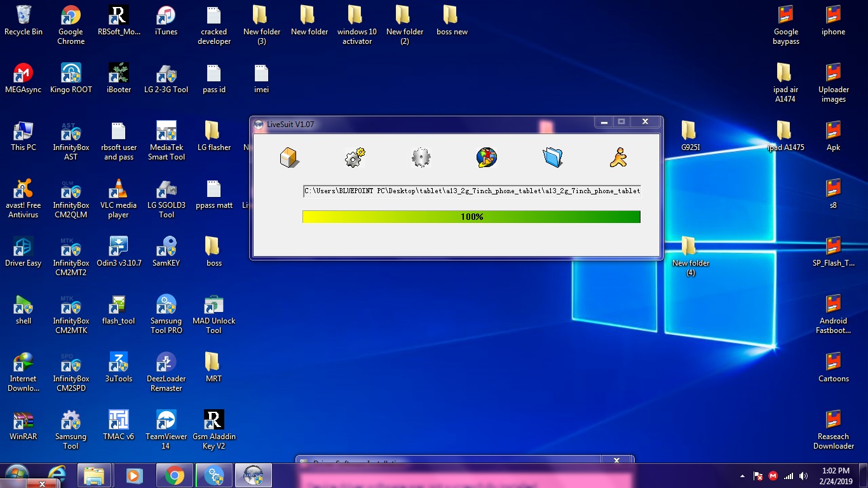Select the MEGAsync desktop shortcut
868x488 pixels.
pyautogui.click(x=24, y=79)
